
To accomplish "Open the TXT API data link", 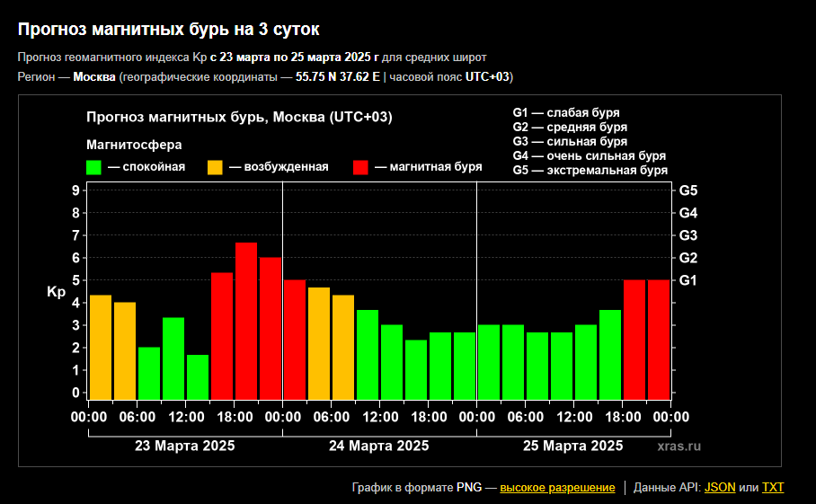I will click(x=773, y=488).
